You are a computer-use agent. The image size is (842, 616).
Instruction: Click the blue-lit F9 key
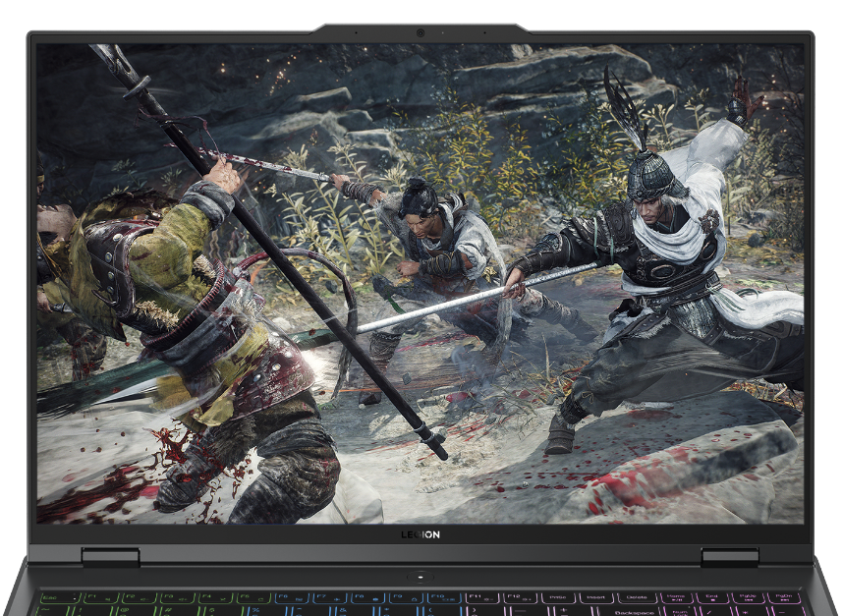(x=407, y=597)
